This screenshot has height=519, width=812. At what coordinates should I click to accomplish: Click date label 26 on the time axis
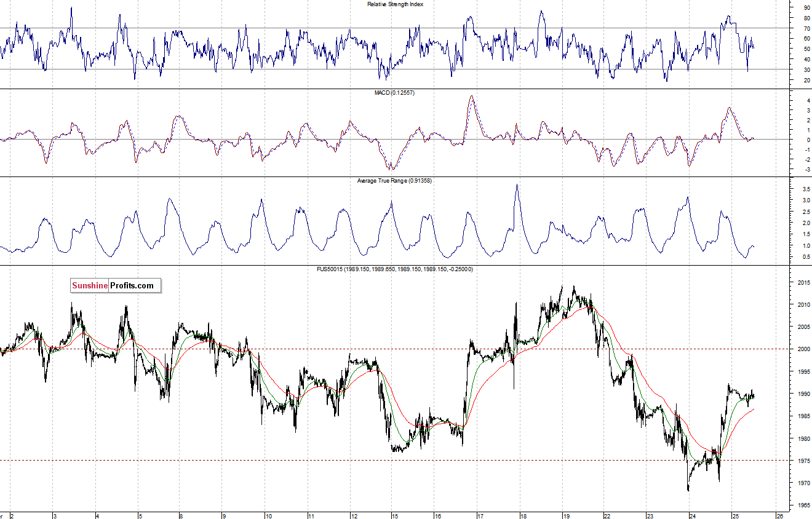pos(779,515)
